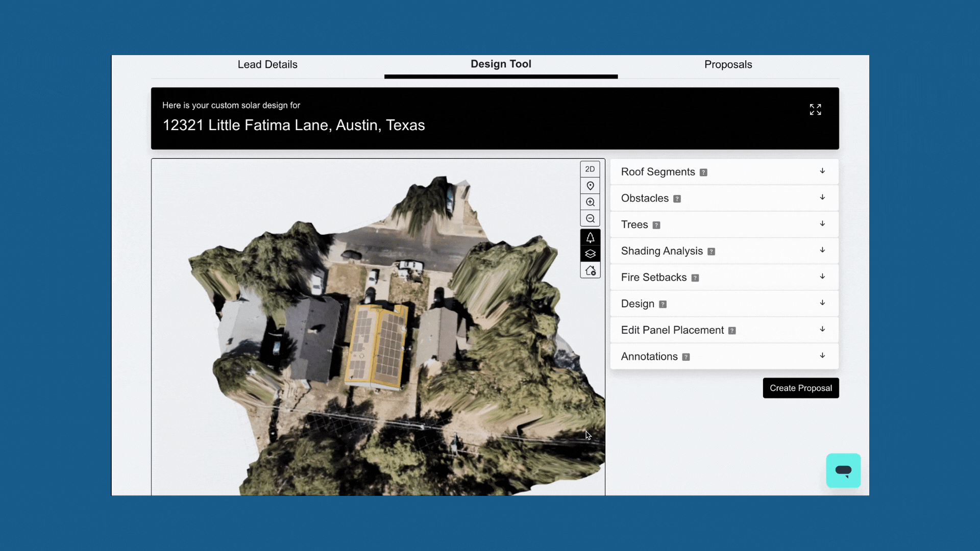Click help icon beside Fire Setbacks
The image size is (980, 551).
pyautogui.click(x=695, y=278)
